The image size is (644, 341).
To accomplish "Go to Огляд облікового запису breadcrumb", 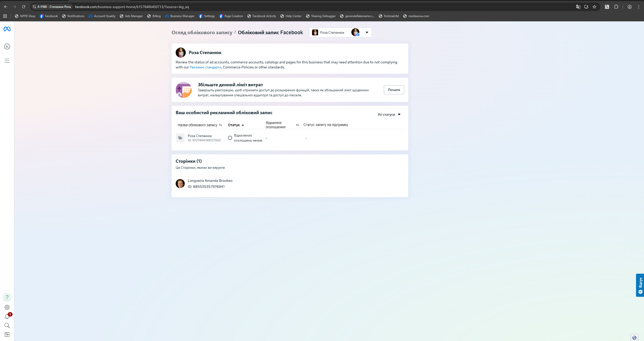I will tap(202, 32).
